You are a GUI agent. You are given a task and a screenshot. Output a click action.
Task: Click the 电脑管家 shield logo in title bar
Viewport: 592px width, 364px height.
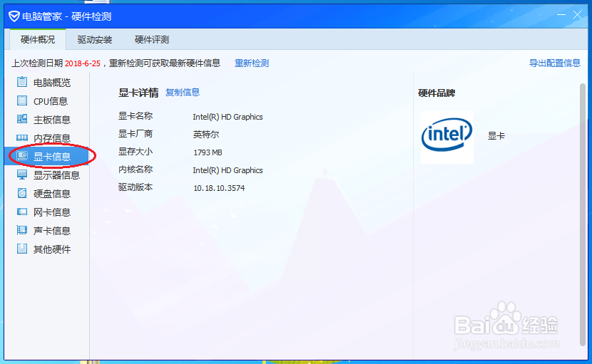click(x=14, y=16)
